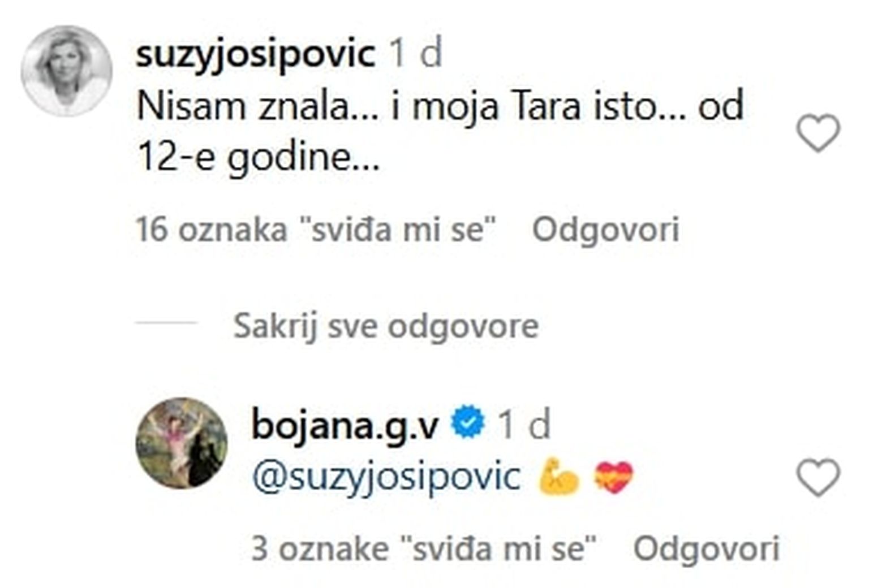Like bojana.g.v's reply with the heart
Image resolution: width=869 pixels, height=588 pixels.
pyautogui.click(x=818, y=478)
